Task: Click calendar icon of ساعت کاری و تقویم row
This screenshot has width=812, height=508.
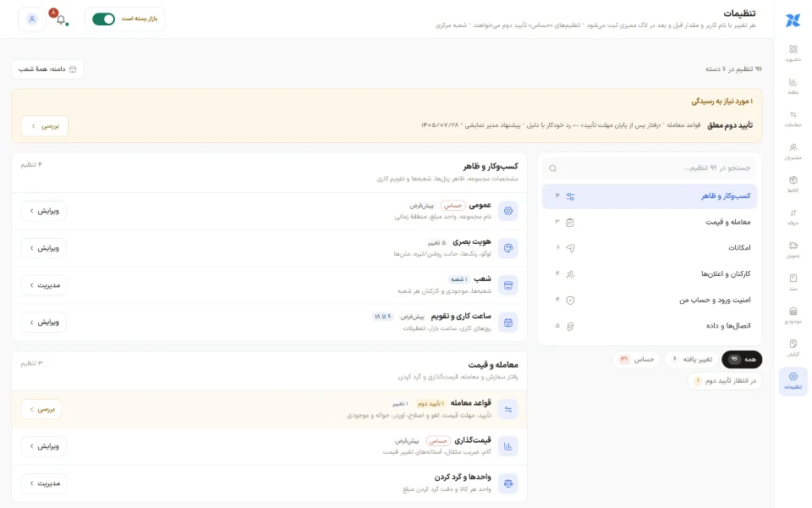Action: tap(508, 323)
